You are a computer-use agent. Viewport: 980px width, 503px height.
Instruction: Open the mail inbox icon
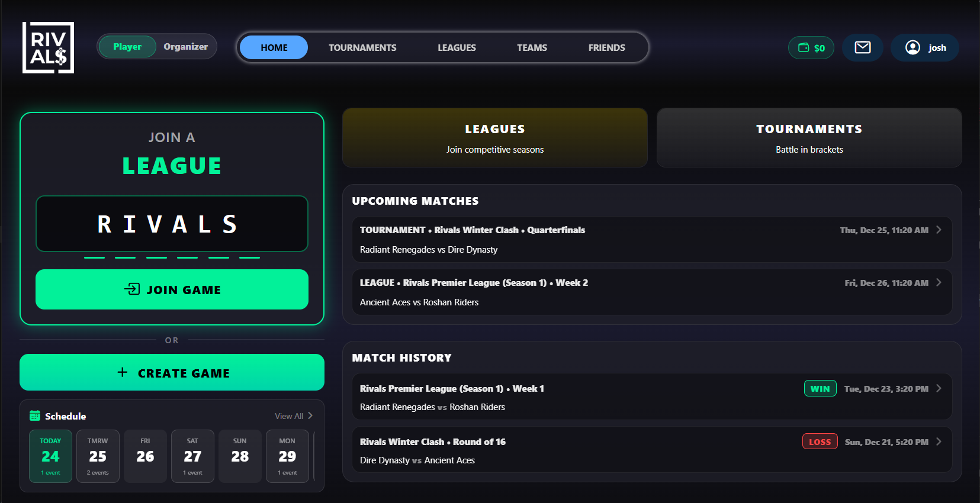coord(862,48)
